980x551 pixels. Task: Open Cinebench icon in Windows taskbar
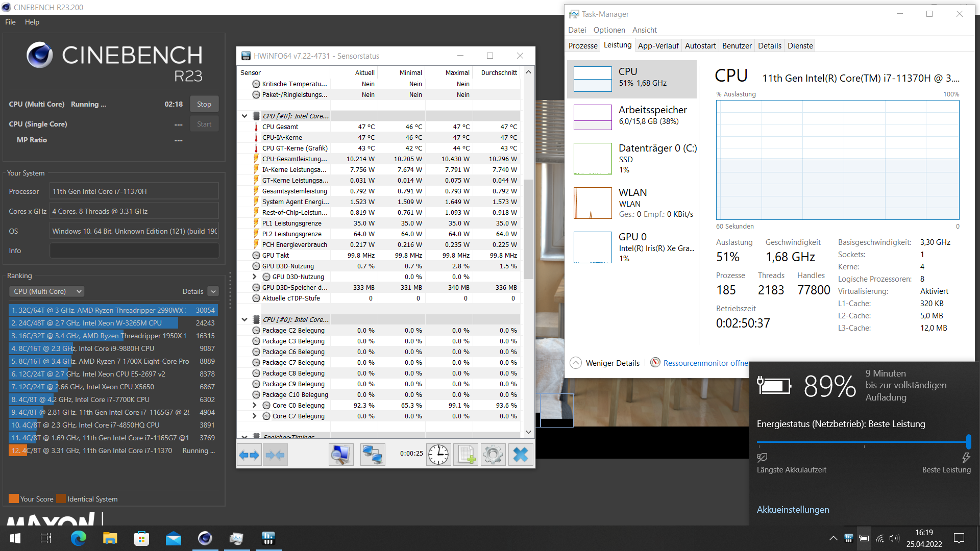pyautogui.click(x=205, y=538)
